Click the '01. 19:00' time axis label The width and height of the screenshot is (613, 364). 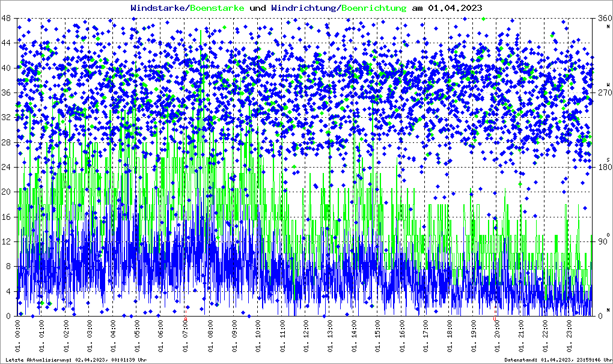(474, 336)
